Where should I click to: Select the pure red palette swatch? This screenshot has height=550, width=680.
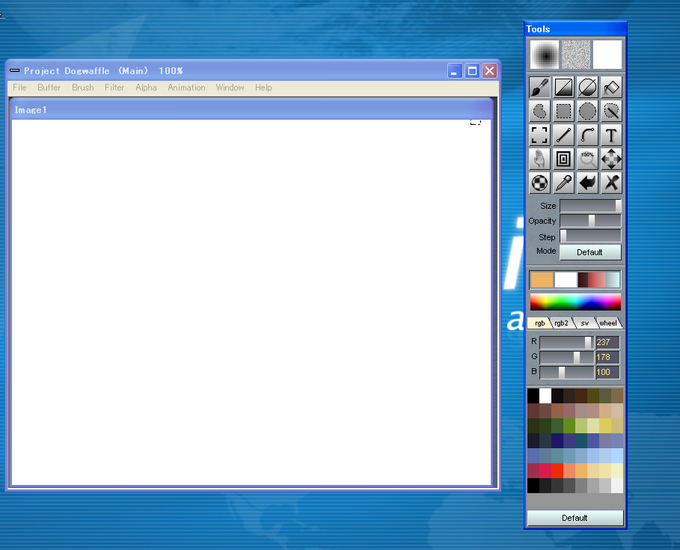click(x=557, y=470)
